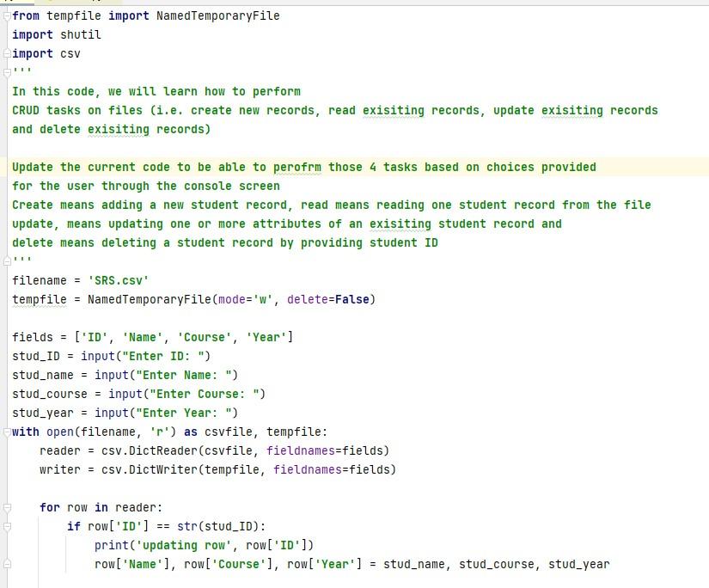The image size is (709, 588).
Task: Click the misspelled word perofrm
Action: point(296,167)
